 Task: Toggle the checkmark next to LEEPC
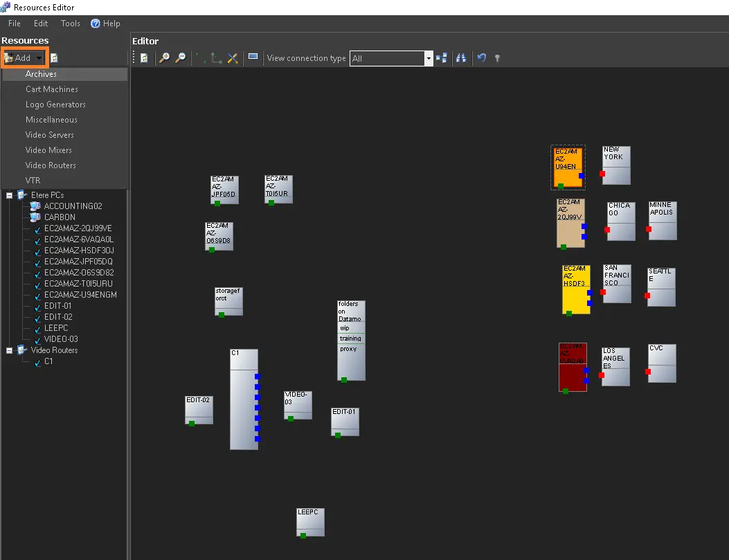pyautogui.click(x=37, y=328)
